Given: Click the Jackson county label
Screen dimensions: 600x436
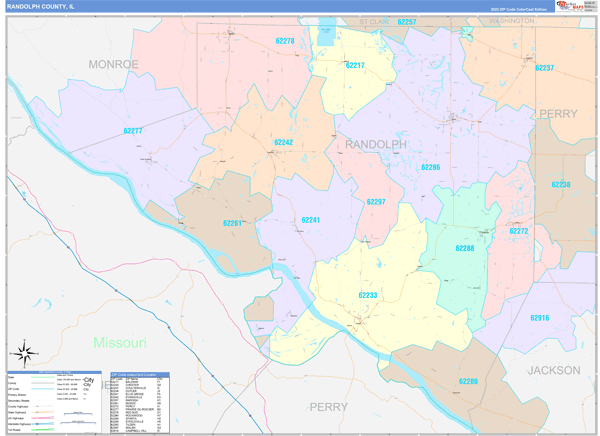Looking at the screenshot, I should [553, 370].
